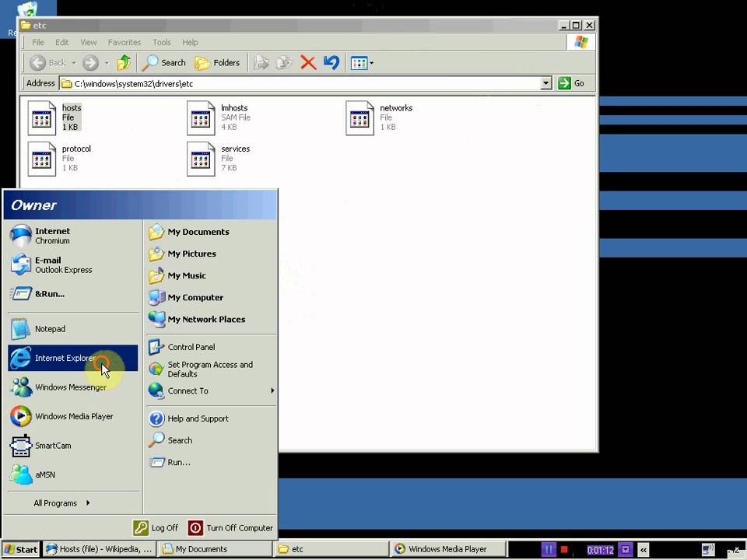This screenshot has height=560, width=747.
Task: Launch Chromium Internet shortcut
Action: 73,236
